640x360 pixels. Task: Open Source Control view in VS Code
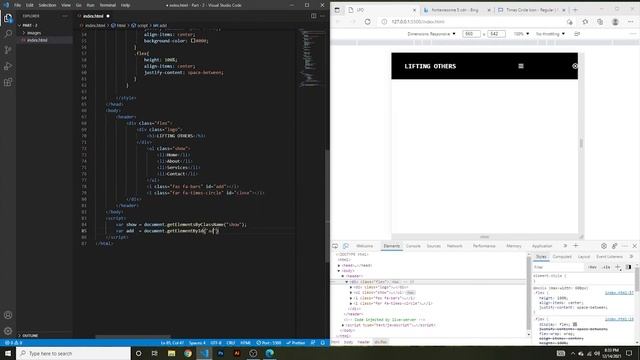[x=8, y=50]
